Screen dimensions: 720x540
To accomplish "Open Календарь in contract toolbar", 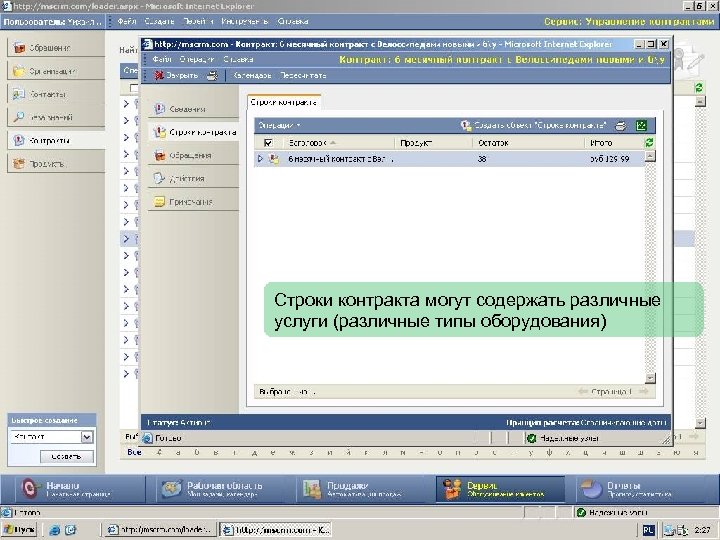I will [252, 75].
